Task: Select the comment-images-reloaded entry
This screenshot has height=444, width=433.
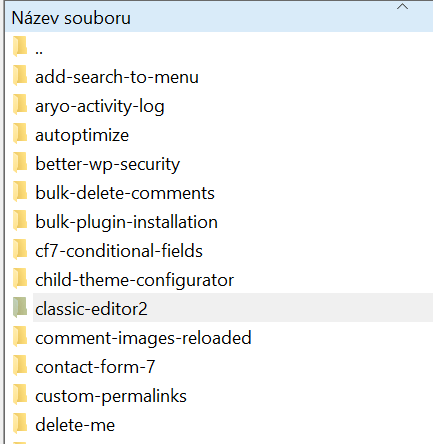Action: coord(143,338)
